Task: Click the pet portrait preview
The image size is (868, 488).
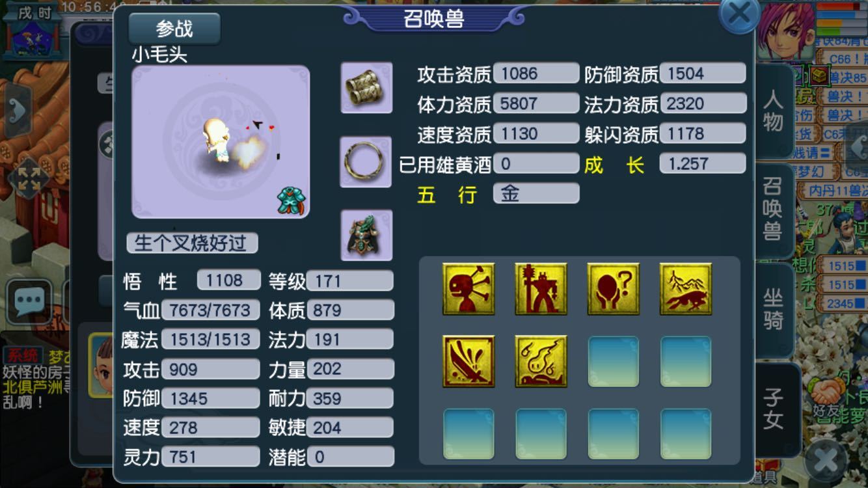Action: tap(221, 142)
